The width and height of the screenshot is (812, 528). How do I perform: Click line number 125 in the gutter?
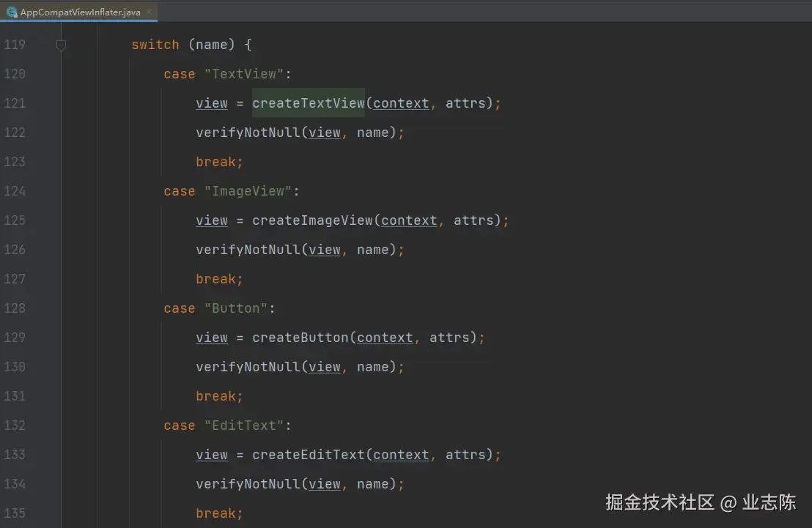coord(15,220)
